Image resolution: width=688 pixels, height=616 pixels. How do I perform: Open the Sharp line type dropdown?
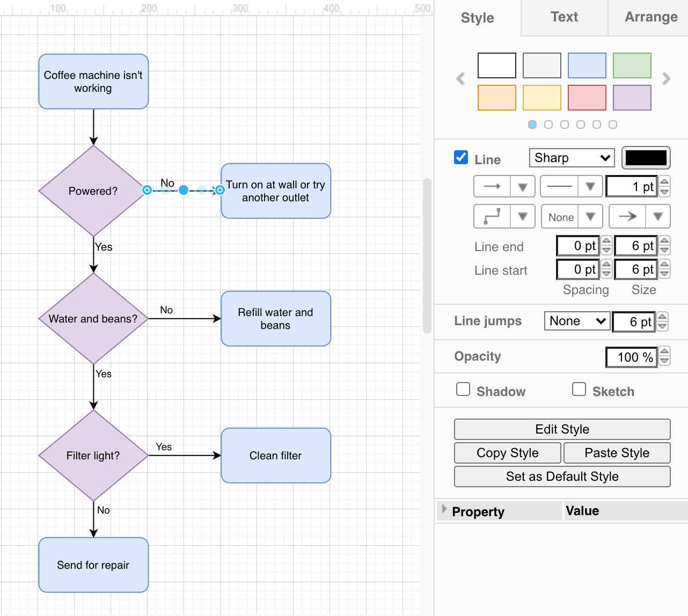571,158
